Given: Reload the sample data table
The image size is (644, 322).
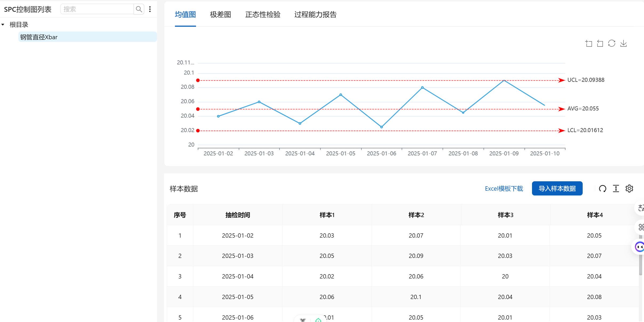Looking at the screenshot, I should [x=602, y=189].
